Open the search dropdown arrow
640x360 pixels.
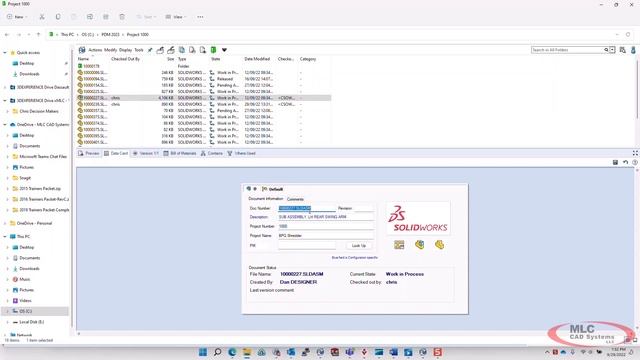coord(612,50)
